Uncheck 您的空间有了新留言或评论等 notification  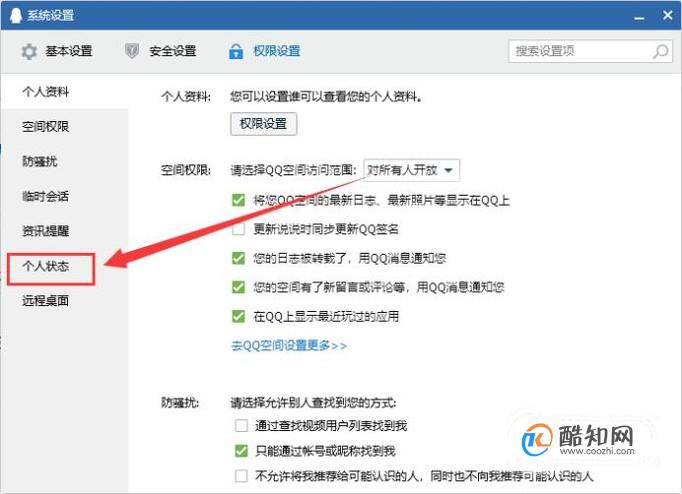[x=238, y=287]
